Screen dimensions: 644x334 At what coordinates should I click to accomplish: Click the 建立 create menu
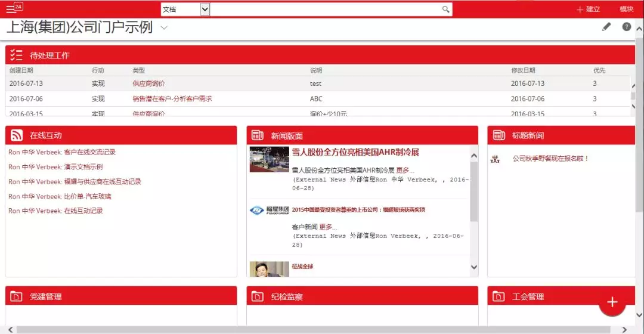coord(588,9)
